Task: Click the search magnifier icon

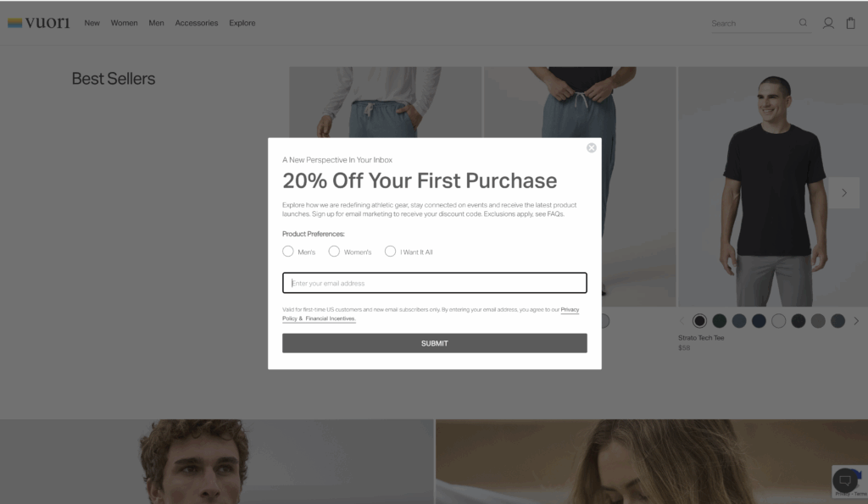Action: click(x=803, y=23)
